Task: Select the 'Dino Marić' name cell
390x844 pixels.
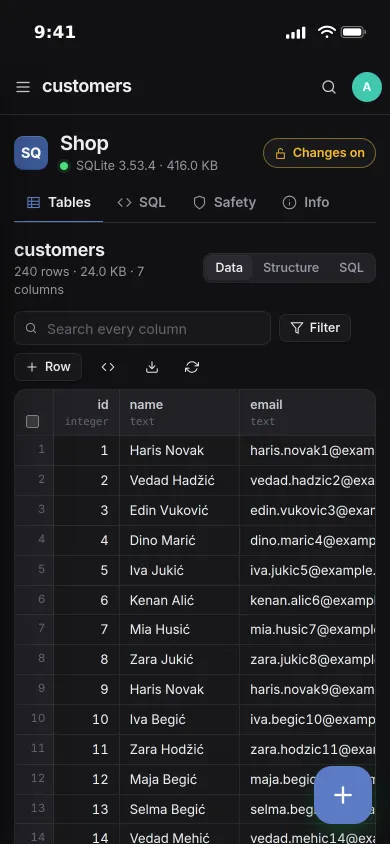Action: 179,540
